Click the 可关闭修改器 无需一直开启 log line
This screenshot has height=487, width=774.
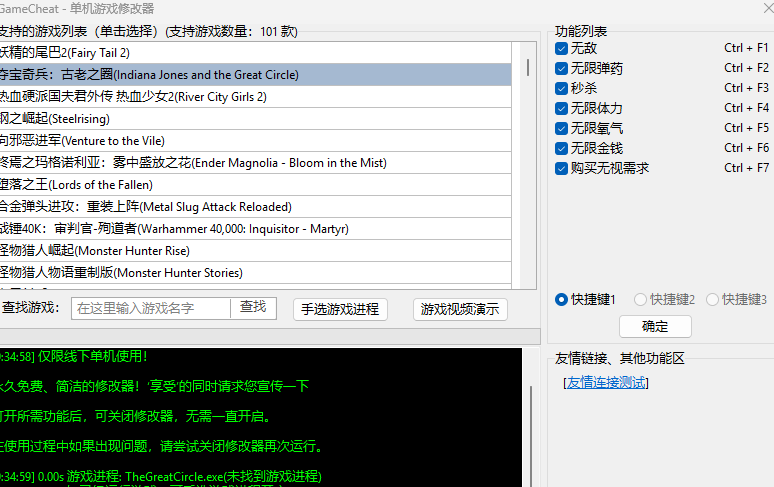click(136, 416)
